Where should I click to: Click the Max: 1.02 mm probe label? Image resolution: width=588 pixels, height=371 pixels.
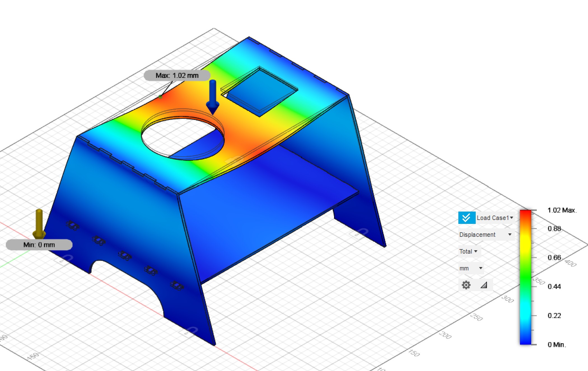tap(177, 75)
